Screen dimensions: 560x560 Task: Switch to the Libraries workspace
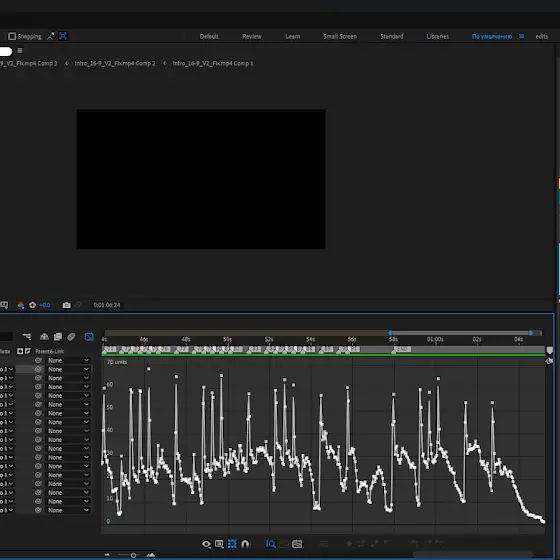438,36
